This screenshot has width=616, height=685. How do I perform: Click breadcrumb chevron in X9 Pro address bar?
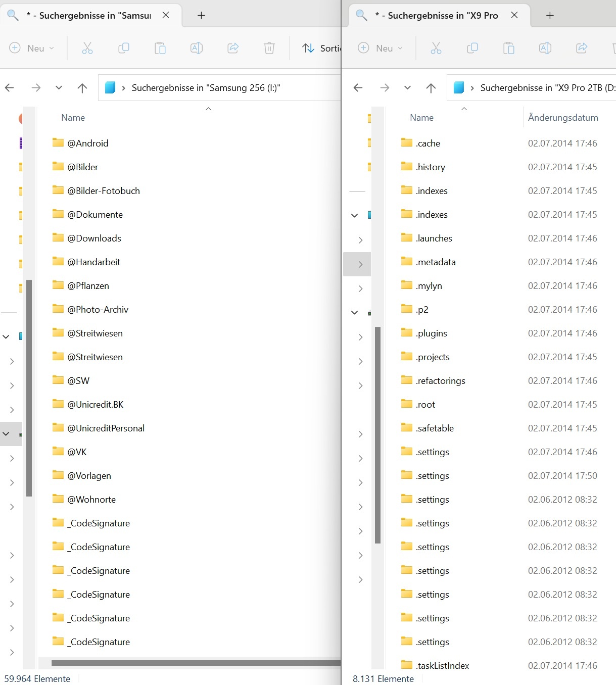pyautogui.click(x=472, y=88)
